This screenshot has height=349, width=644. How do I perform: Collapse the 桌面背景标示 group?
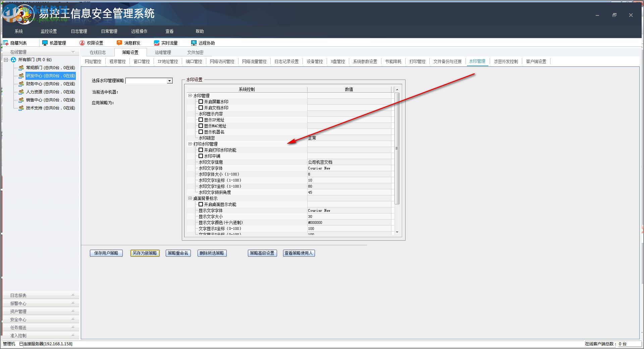click(x=190, y=198)
